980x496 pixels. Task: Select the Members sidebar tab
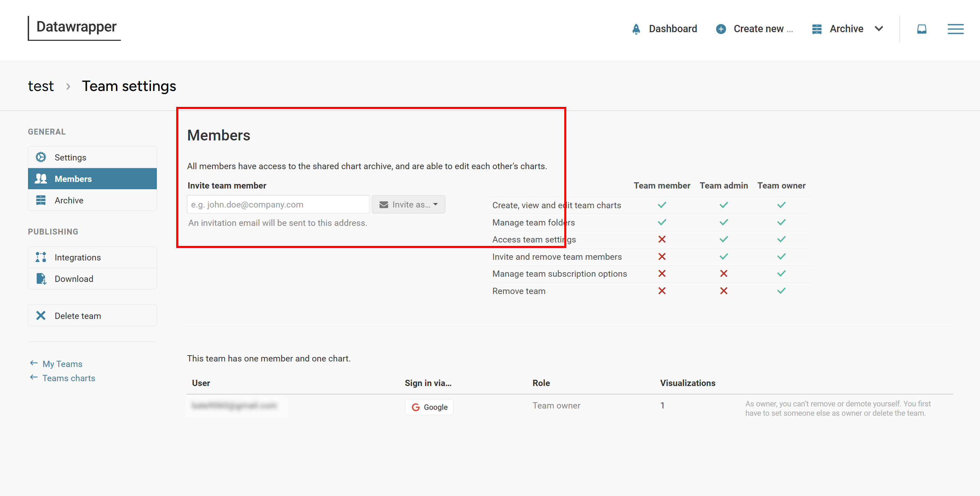(x=92, y=178)
